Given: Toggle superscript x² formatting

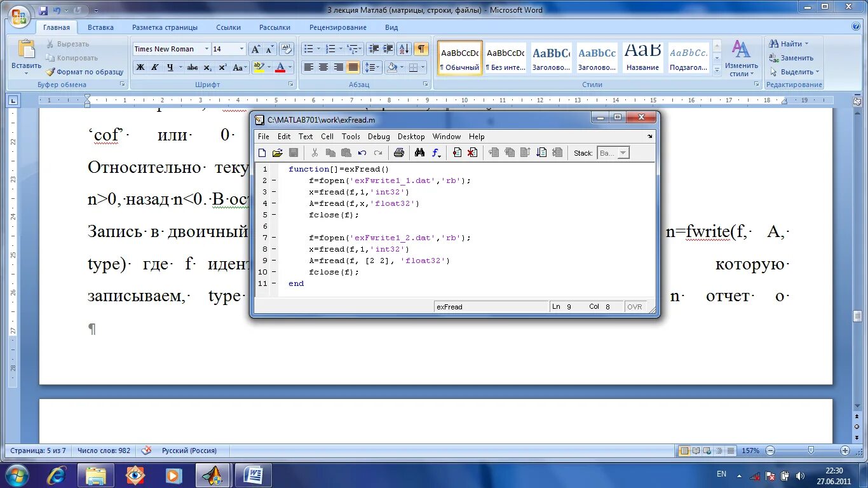Looking at the screenshot, I should tap(222, 67).
